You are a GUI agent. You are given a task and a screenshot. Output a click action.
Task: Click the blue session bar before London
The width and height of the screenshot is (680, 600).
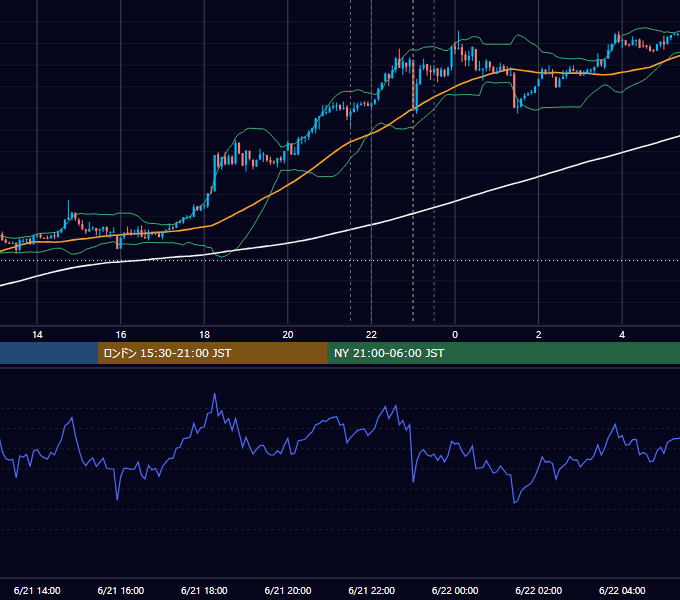click(x=49, y=353)
